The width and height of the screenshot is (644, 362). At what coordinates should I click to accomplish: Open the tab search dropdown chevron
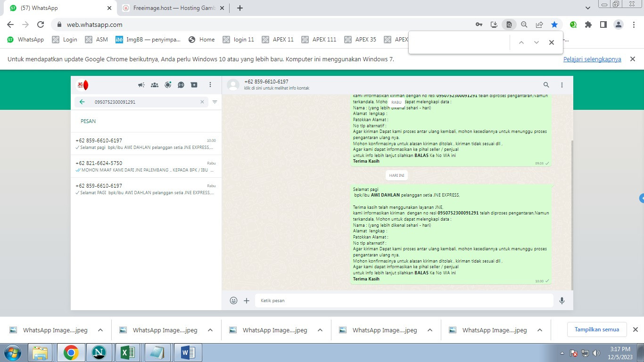588,8
